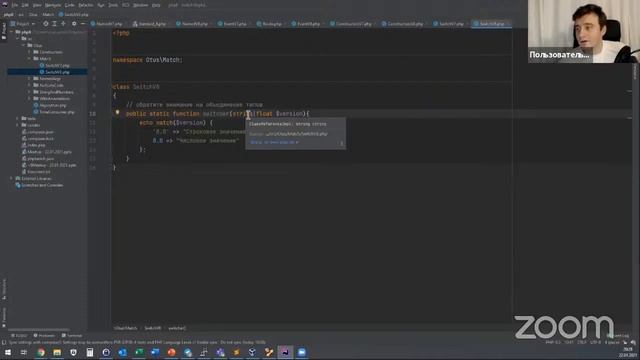Collapse the Match folder
Viewport: 640px width, 360px height.
point(29,58)
